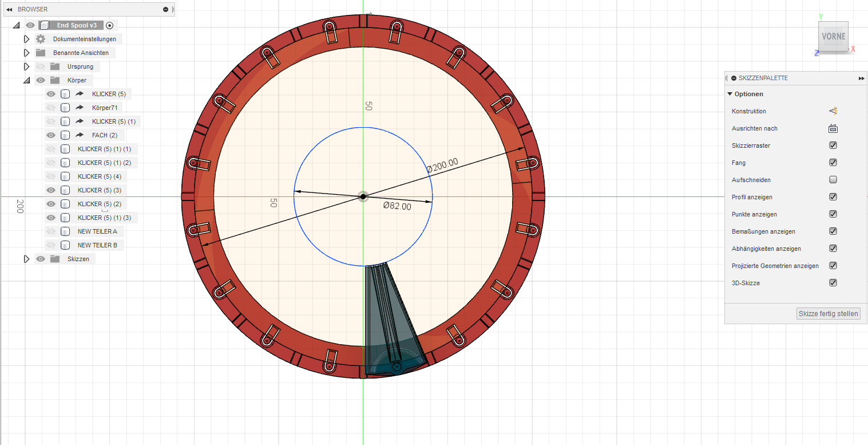
Task: Click the link arrow icon of KLICKER (5)
Action: (x=80, y=94)
